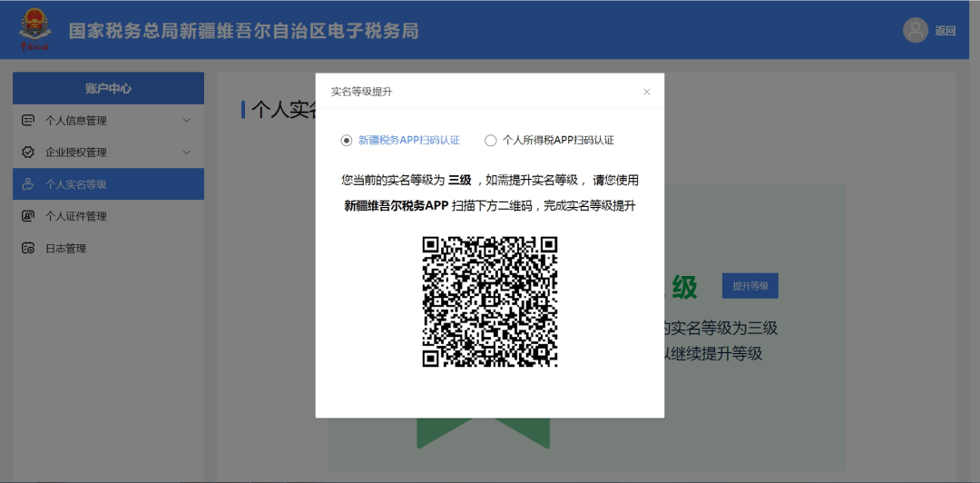Open 日志管理 menu item

[x=108, y=248]
